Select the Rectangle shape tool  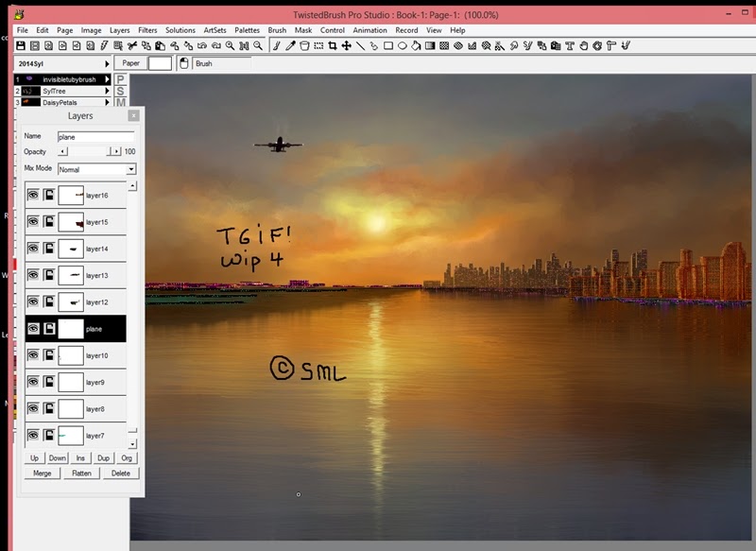point(388,45)
